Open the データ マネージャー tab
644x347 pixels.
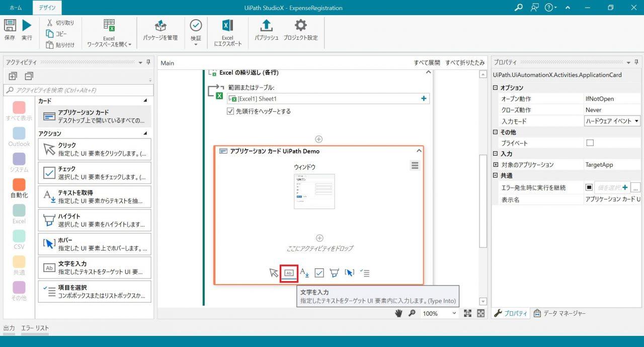[x=559, y=313]
